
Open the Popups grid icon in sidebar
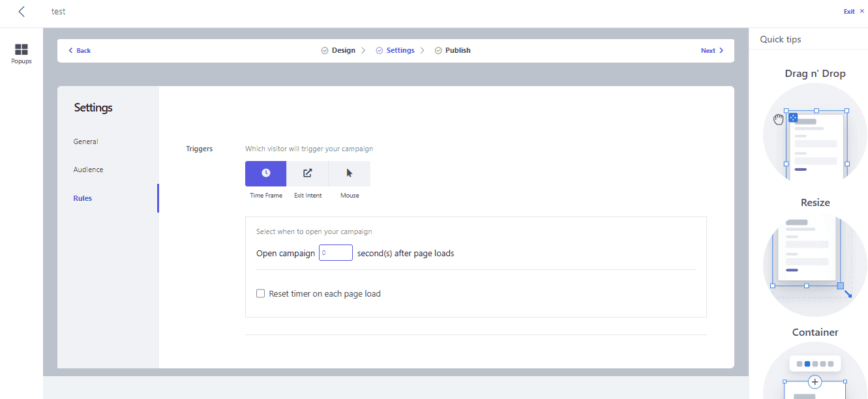(x=22, y=50)
